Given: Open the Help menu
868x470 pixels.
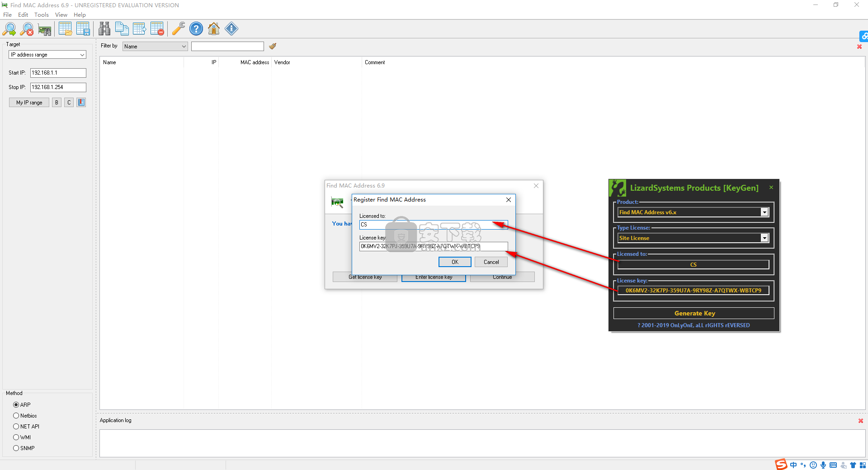Looking at the screenshot, I should (x=80, y=15).
